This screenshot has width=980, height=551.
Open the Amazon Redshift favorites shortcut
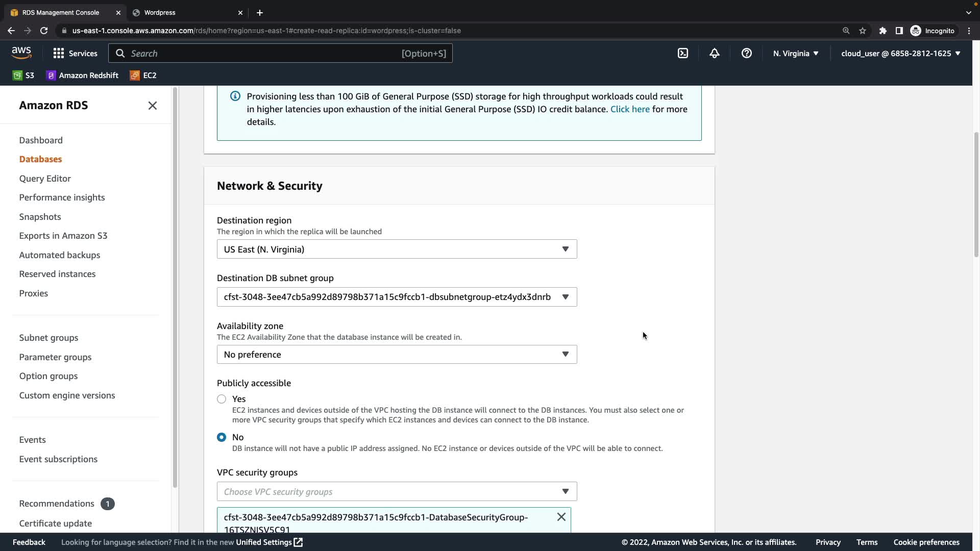[x=82, y=75]
